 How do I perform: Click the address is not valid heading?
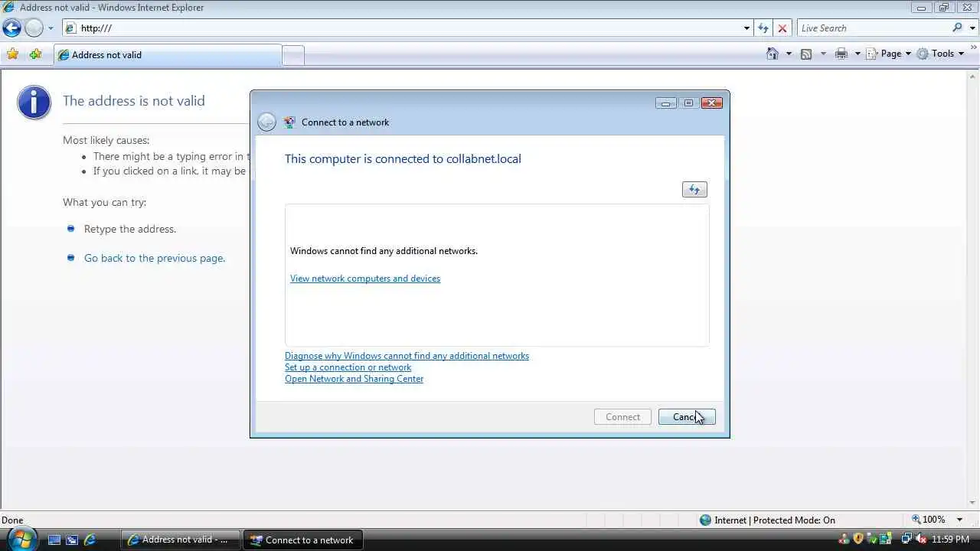click(134, 101)
